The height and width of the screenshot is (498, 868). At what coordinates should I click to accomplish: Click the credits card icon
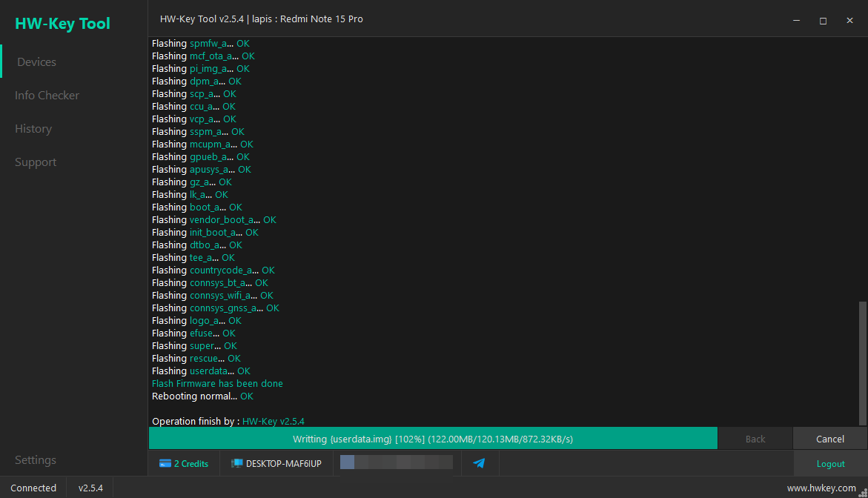coord(165,464)
